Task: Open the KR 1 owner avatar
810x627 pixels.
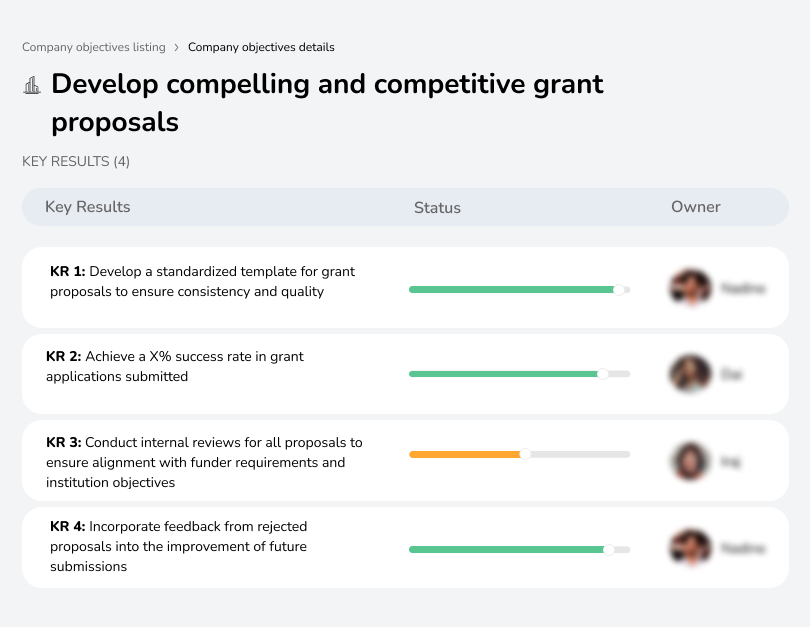Action: 690,288
